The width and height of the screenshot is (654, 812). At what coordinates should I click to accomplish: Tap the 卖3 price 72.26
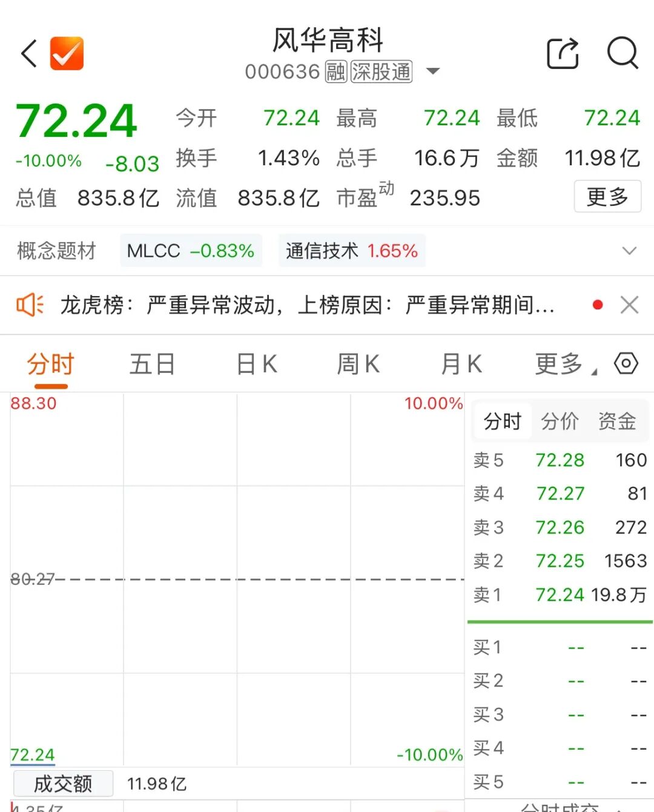[560, 527]
